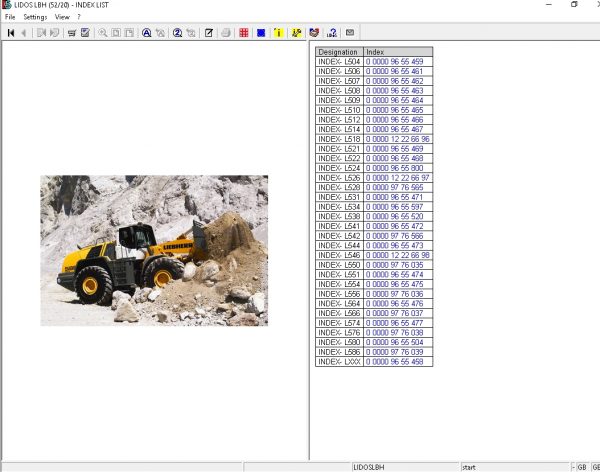Image resolution: width=600 pixels, height=472 pixels.
Task: Click the grayed search-next icon after A
Action: [x=160, y=33]
